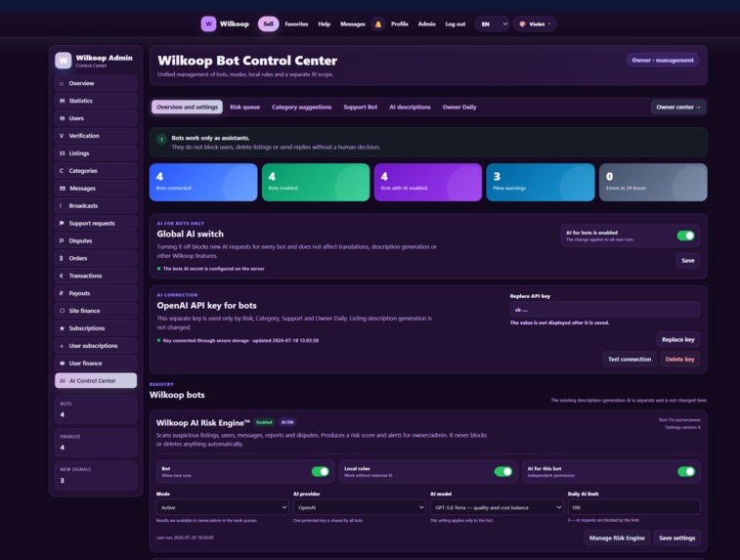Switch to Overview and settings tab

[x=187, y=108]
